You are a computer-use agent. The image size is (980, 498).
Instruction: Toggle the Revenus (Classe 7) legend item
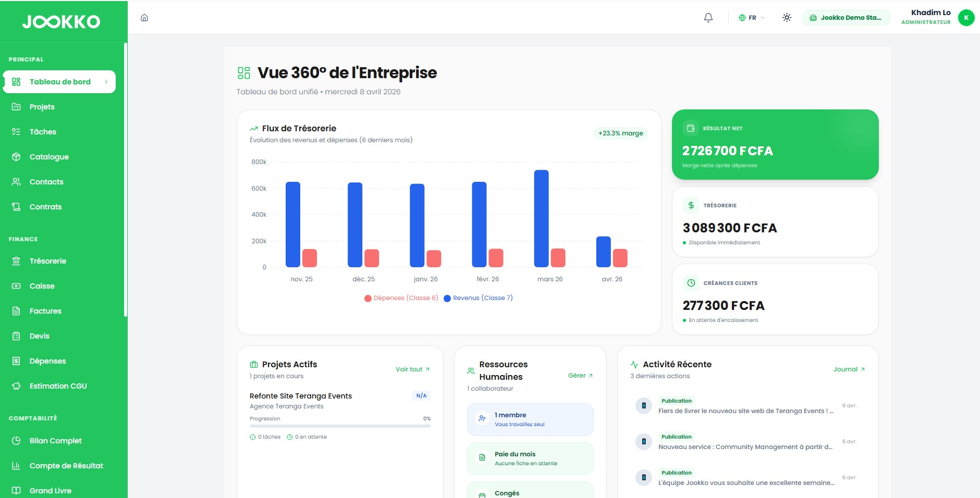click(479, 297)
